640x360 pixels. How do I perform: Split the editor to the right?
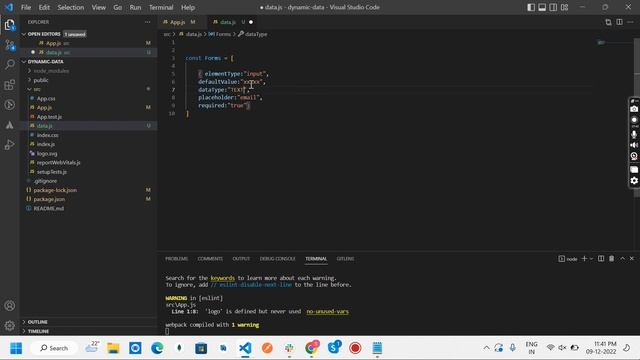tap(620, 22)
